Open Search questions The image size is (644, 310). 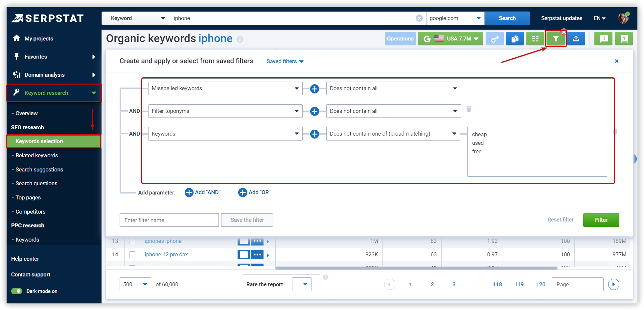[x=36, y=183]
